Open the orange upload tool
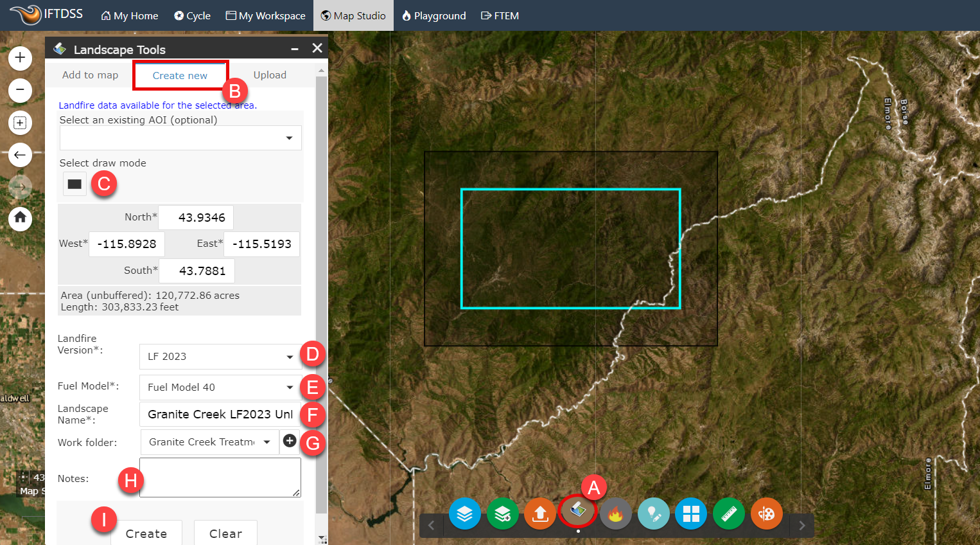The width and height of the screenshot is (980, 545). (539, 514)
